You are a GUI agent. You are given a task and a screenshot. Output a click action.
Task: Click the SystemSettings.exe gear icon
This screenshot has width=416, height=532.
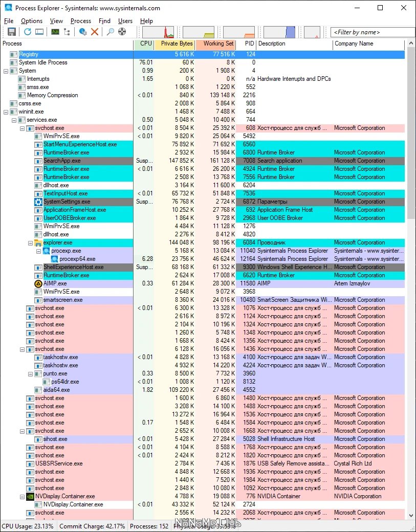(x=38, y=202)
